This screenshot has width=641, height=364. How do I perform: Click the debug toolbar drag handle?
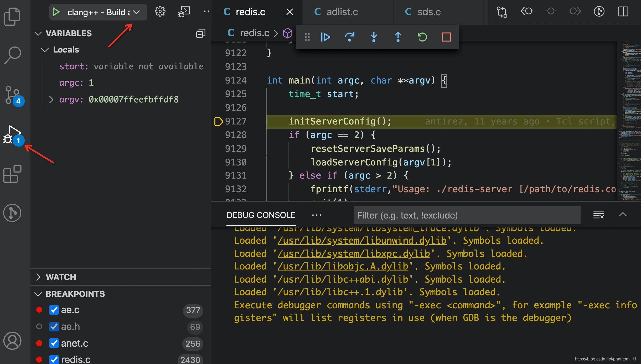click(x=307, y=37)
